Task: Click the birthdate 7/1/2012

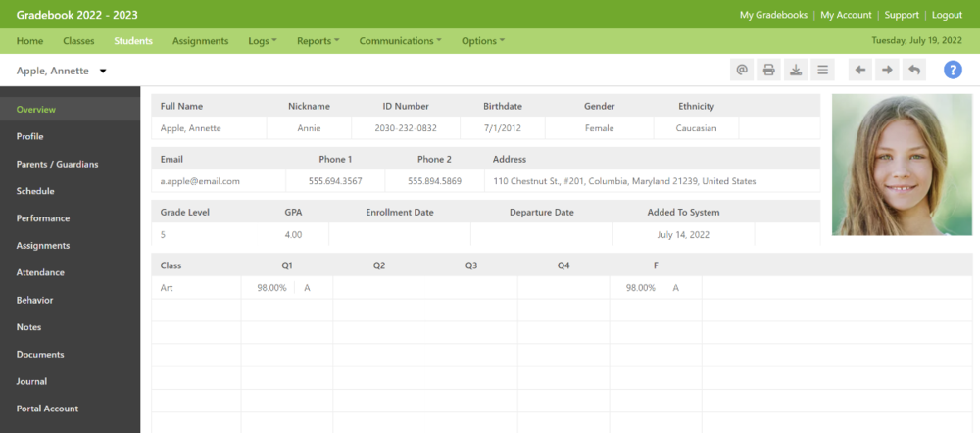Action: coord(503,128)
